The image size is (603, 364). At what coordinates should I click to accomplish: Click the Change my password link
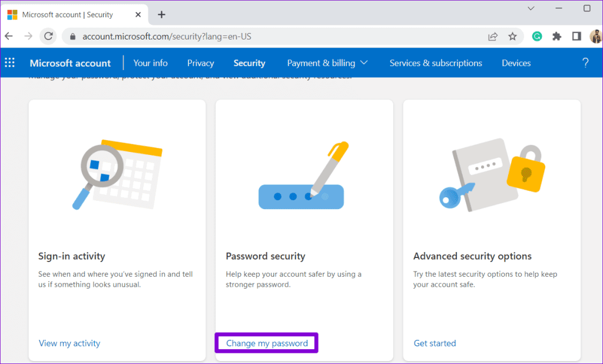(x=267, y=343)
